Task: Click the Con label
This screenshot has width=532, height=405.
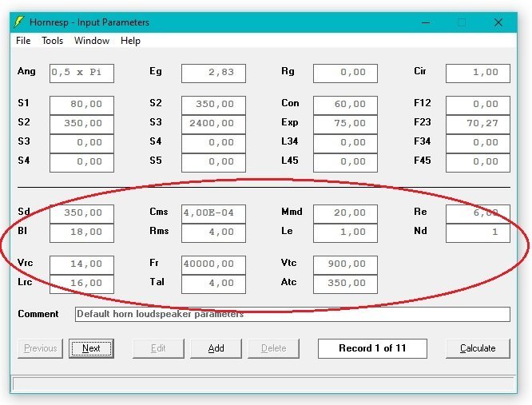Action: [290, 103]
